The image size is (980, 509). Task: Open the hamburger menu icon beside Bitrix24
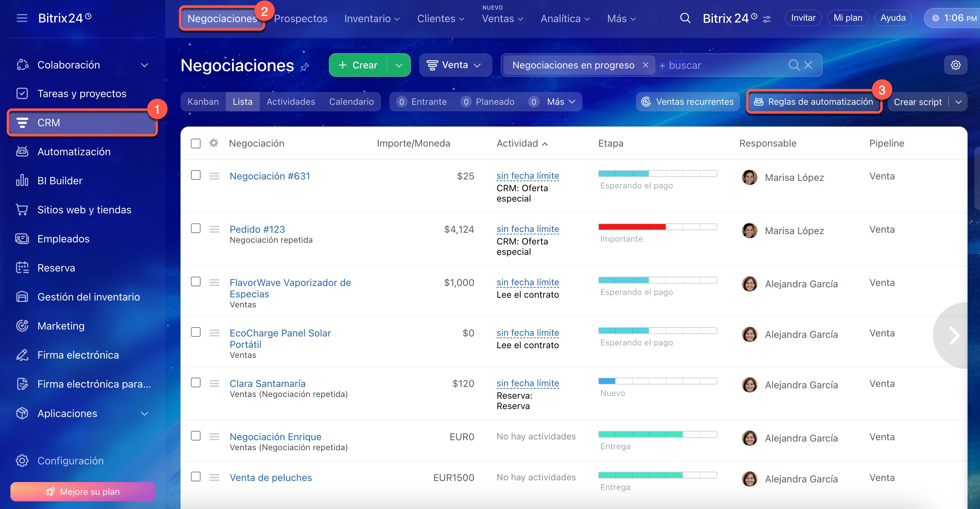click(x=22, y=18)
